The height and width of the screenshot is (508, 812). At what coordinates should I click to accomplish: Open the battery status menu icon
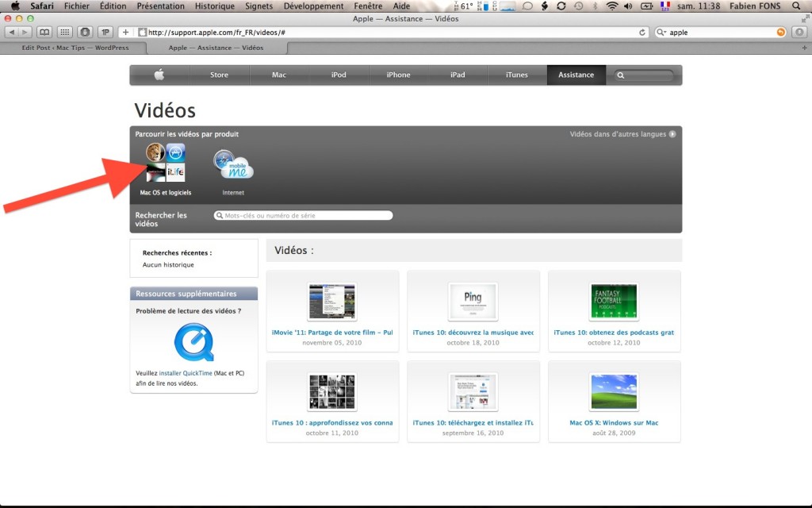pyautogui.click(x=647, y=6)
